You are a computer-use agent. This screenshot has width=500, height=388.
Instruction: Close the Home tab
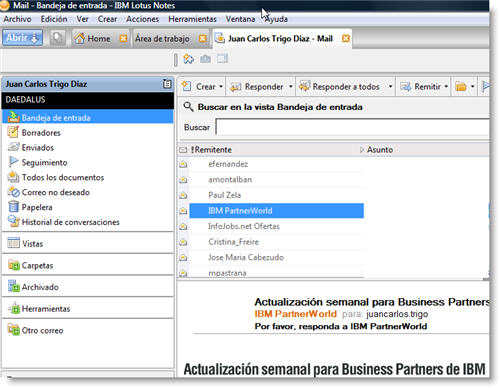tap(123, 39)
